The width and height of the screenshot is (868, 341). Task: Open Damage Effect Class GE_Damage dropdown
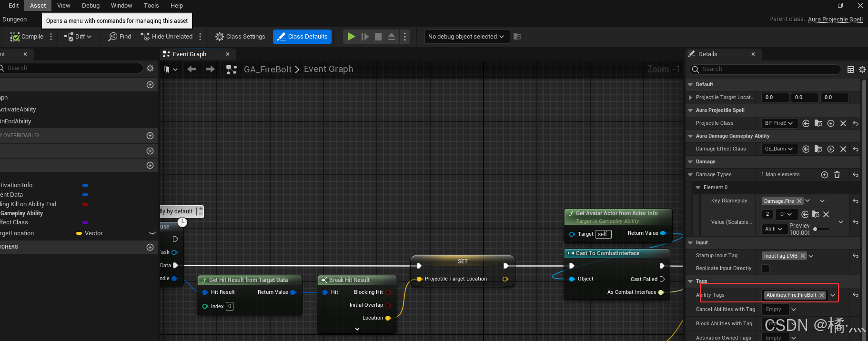[779, 149]
